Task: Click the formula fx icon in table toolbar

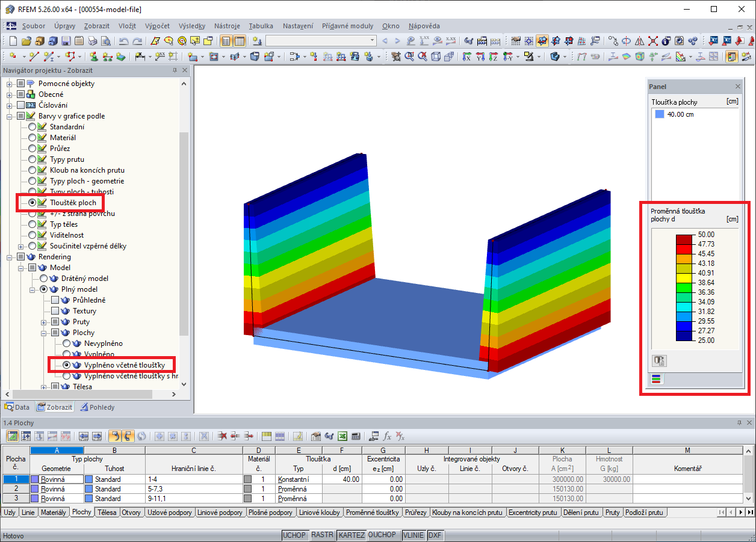Action: [387, 436]
